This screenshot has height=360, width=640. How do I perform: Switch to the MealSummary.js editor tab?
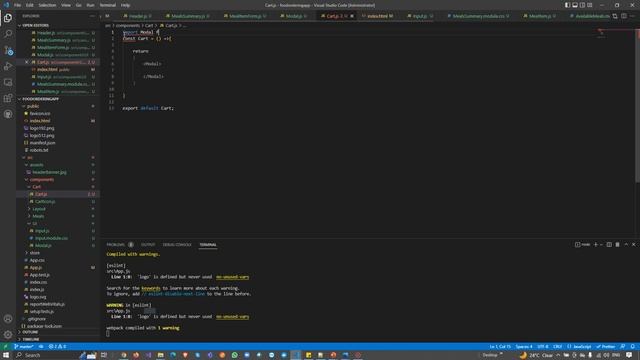(188, 16)
